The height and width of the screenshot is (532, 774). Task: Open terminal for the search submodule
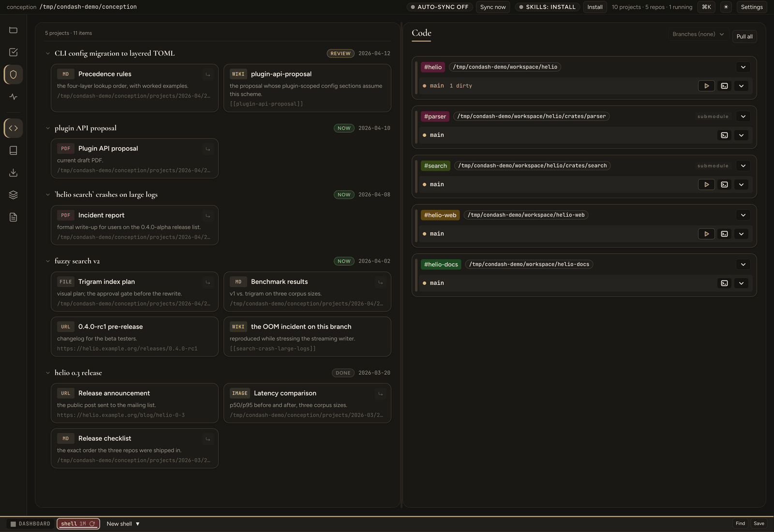724,184
